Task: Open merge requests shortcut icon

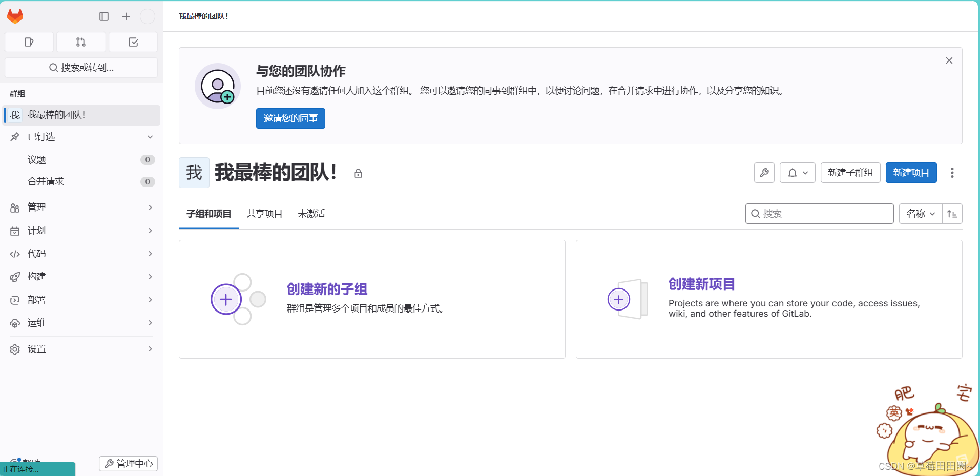Action: click(x=81, y=42)
